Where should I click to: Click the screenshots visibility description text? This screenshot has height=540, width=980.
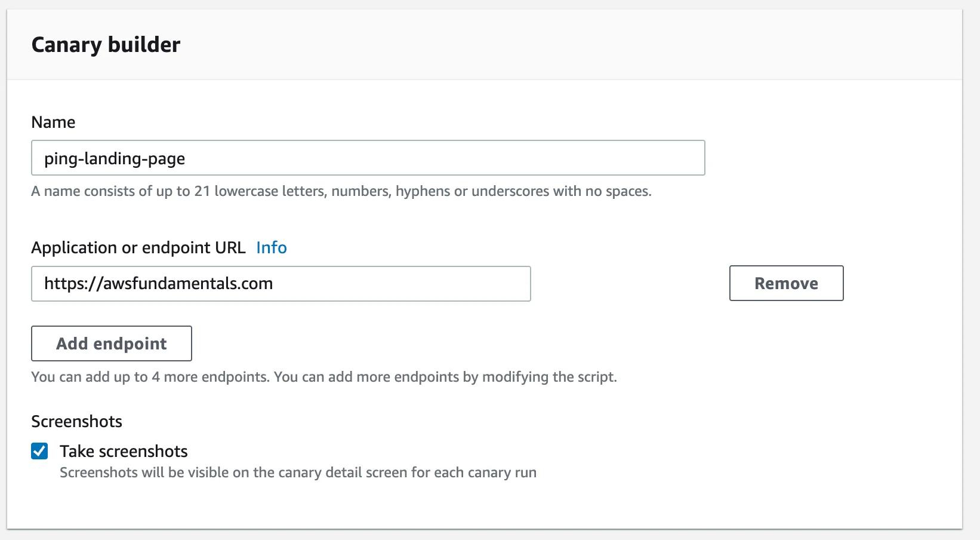298,473
